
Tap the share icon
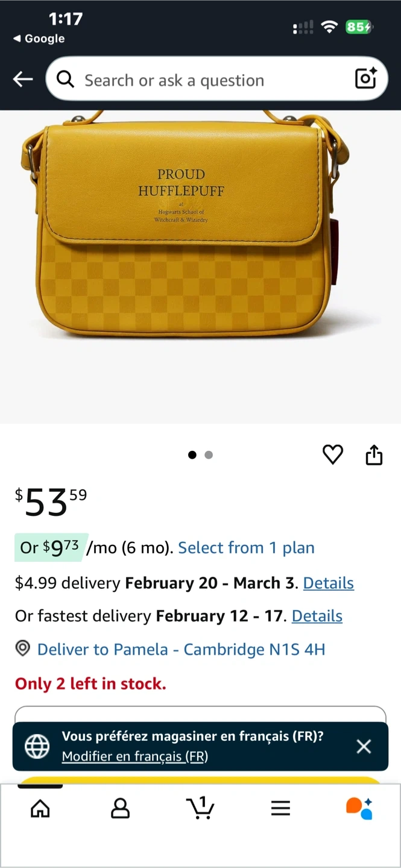pos(374,455)
